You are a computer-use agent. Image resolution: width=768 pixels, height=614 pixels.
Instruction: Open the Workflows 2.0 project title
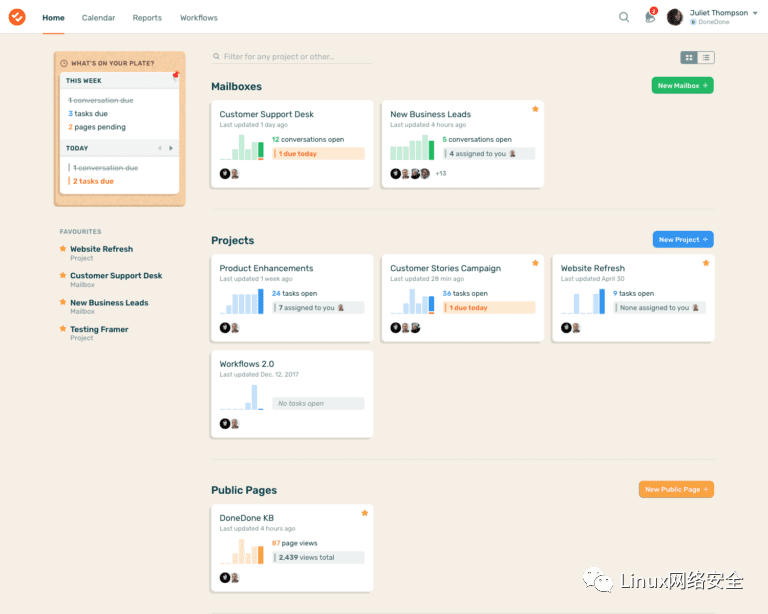[246, 364]
